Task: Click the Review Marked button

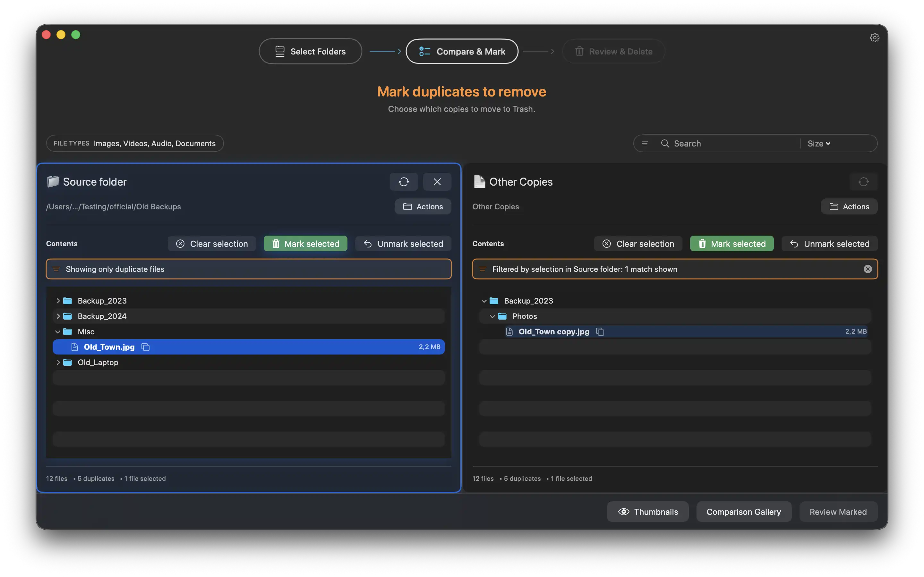Action: point(838,512)
